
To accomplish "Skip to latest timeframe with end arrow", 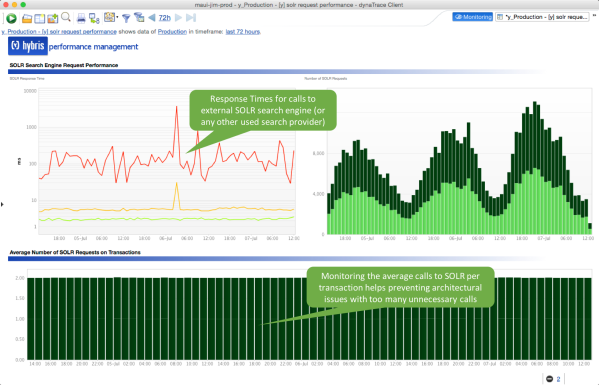I will tap(191, 18).
